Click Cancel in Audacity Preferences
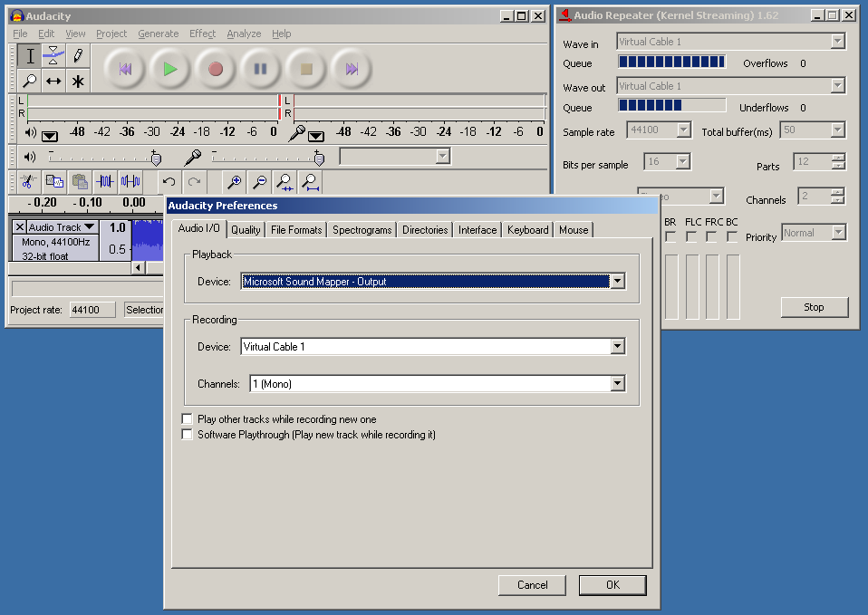 (532, 585)
